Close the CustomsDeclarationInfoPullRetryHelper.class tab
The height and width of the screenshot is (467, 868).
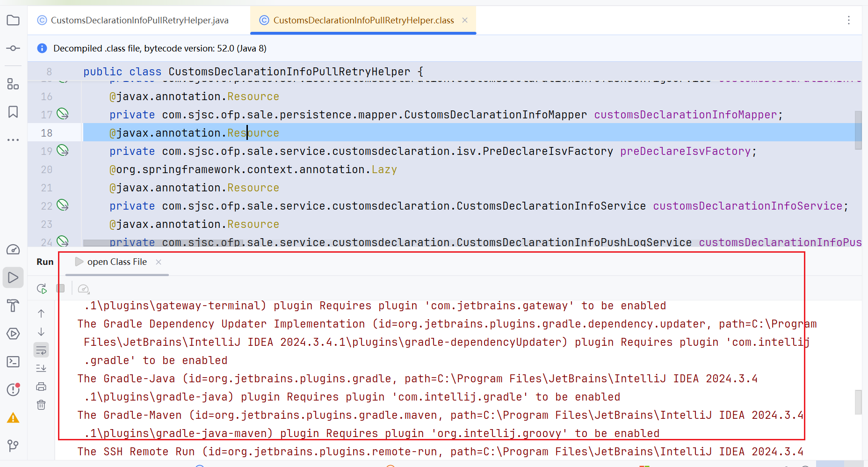pyautogui.click(x=465, y=20)
